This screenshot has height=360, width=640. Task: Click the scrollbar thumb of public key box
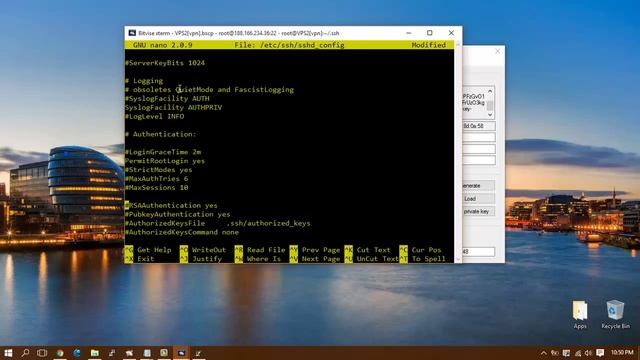pyautogui.click(x=490, y=105)
